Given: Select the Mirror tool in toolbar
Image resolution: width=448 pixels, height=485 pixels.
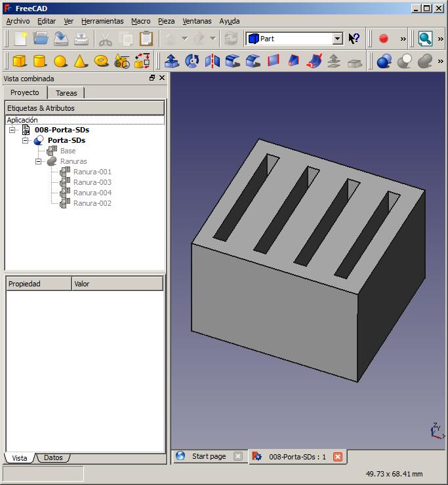Looking at the screenshot, I should pos(213,61).
